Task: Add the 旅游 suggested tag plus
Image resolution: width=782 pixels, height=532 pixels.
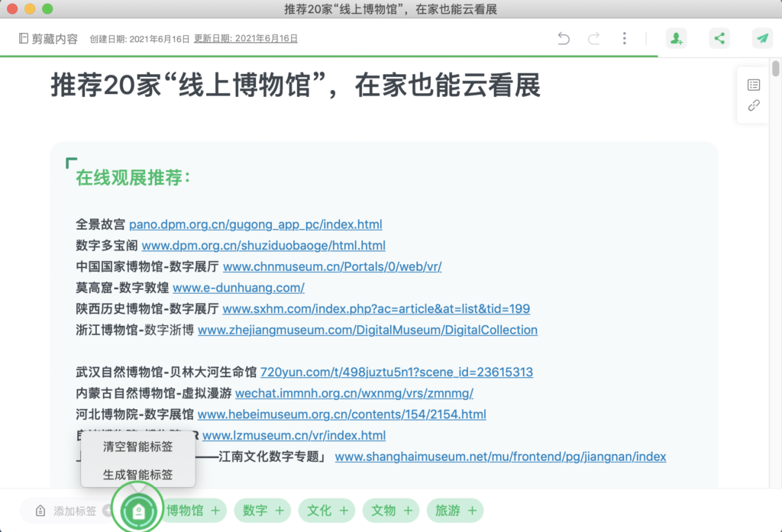Action: coord(472,511)
